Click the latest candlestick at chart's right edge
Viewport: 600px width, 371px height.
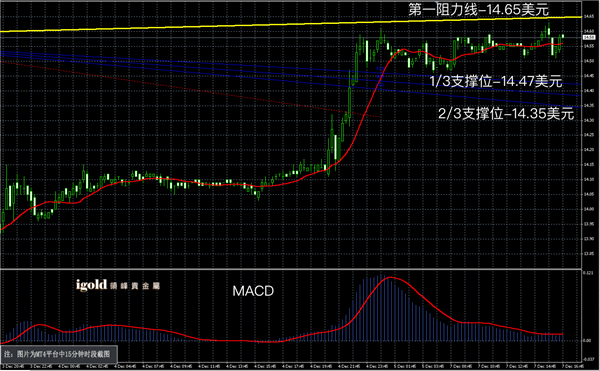pyautogui.click(x=562, y=37)
